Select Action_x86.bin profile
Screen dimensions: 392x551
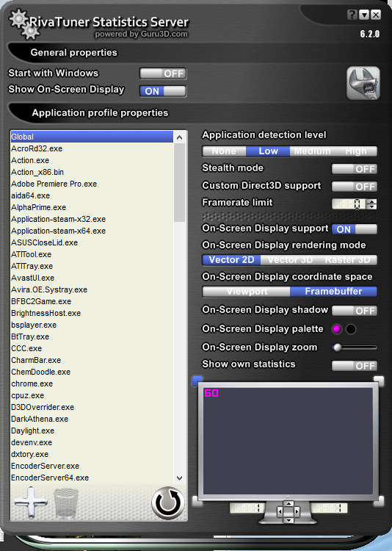92,172
